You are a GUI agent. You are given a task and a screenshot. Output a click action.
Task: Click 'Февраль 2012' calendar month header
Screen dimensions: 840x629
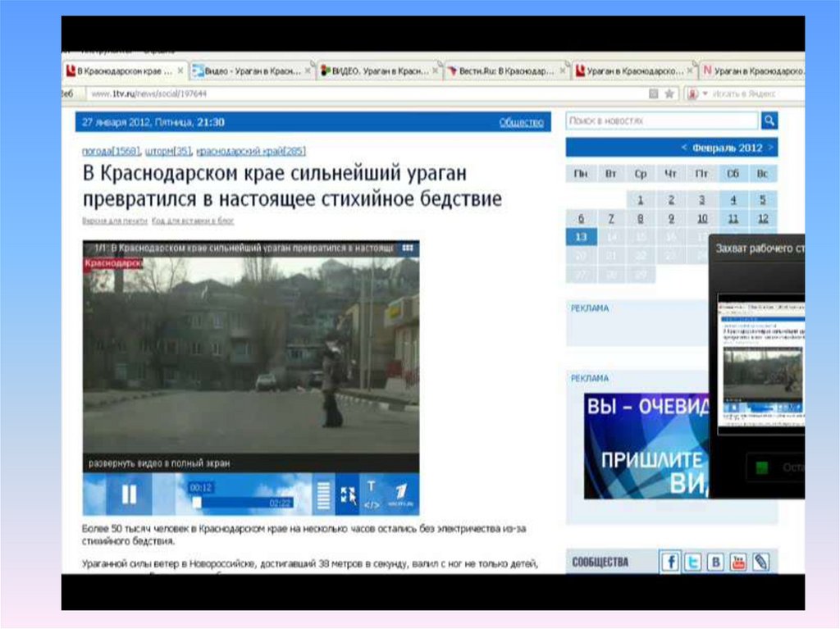[x=727, y=148]
